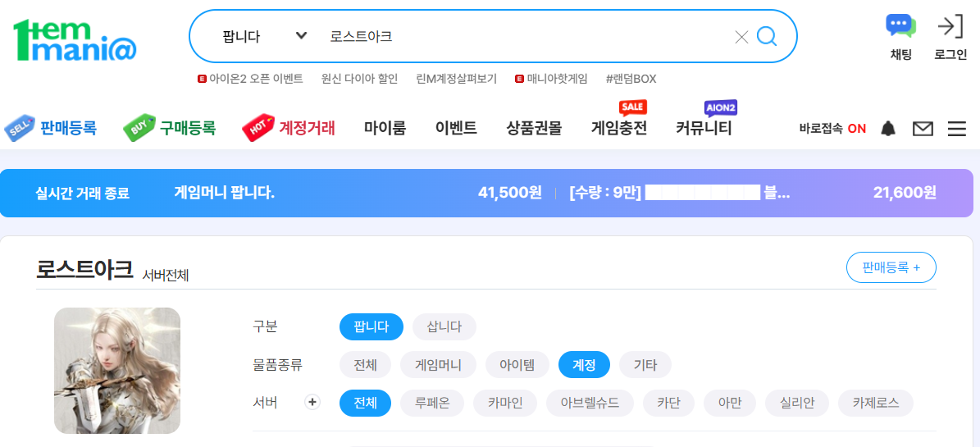The height and width of the screenshot is (447, 980).
Task: Select 기타 item type
Action: [x=645, y=365]
